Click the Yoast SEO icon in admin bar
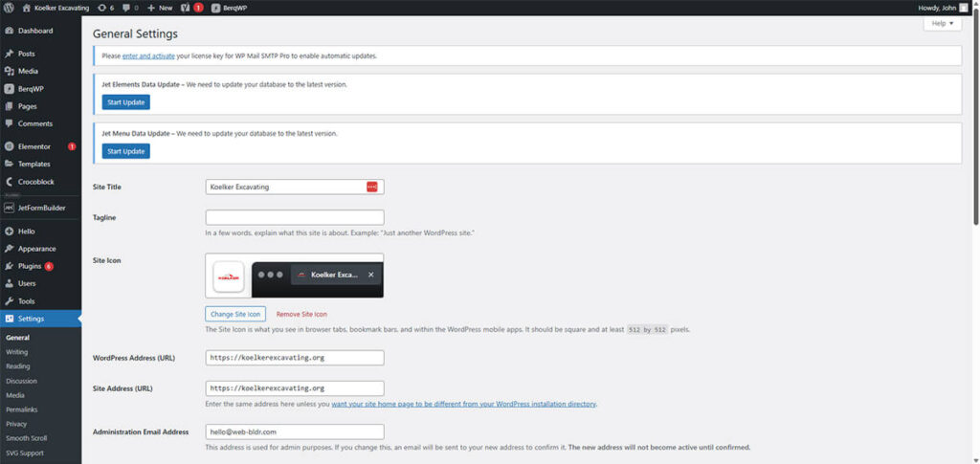980x464 pixels. click(187, 8)
